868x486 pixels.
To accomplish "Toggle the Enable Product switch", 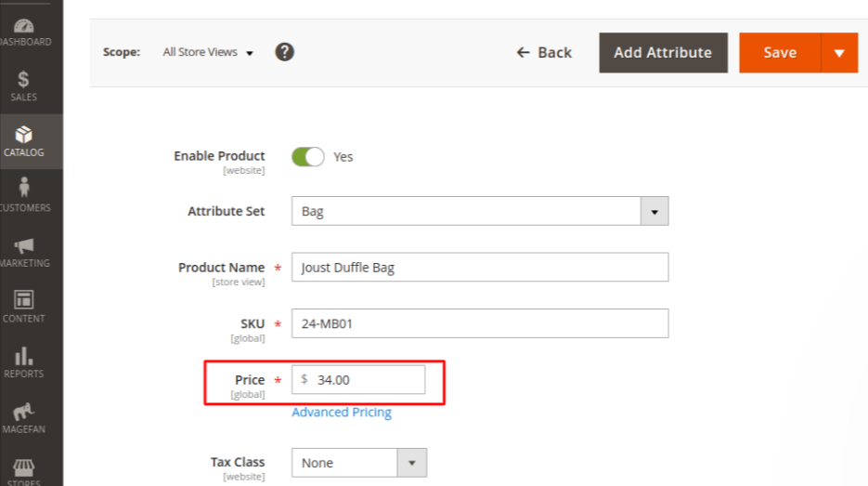I will point(308,157).
